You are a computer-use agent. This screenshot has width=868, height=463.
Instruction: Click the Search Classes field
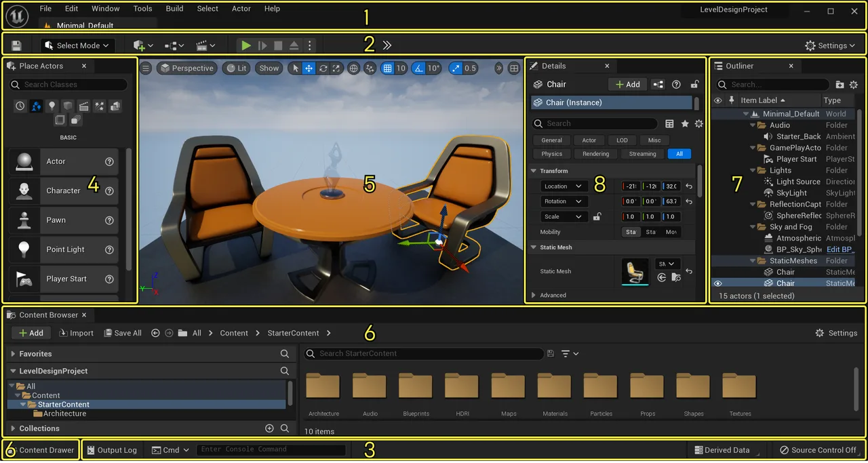tap(68, 85)
